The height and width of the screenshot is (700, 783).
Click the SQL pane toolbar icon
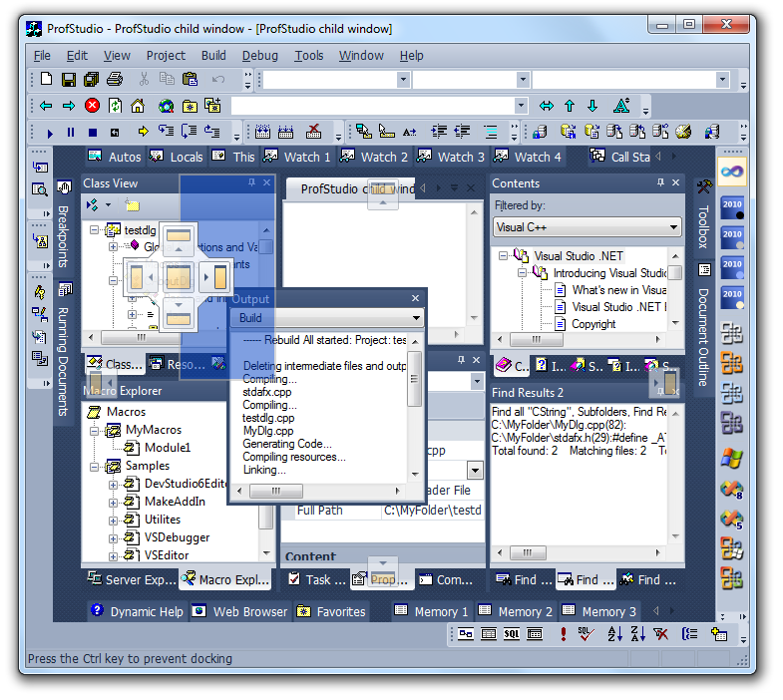click(512, 634)
